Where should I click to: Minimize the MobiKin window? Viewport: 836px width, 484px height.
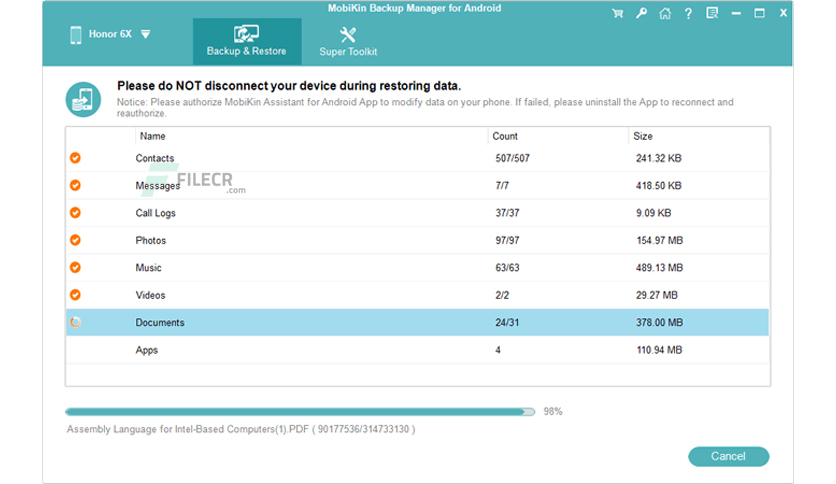coord(736,13)
